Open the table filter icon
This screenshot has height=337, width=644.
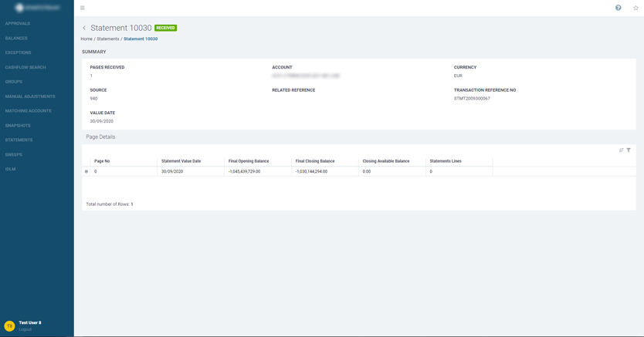[x=629, y=150]
